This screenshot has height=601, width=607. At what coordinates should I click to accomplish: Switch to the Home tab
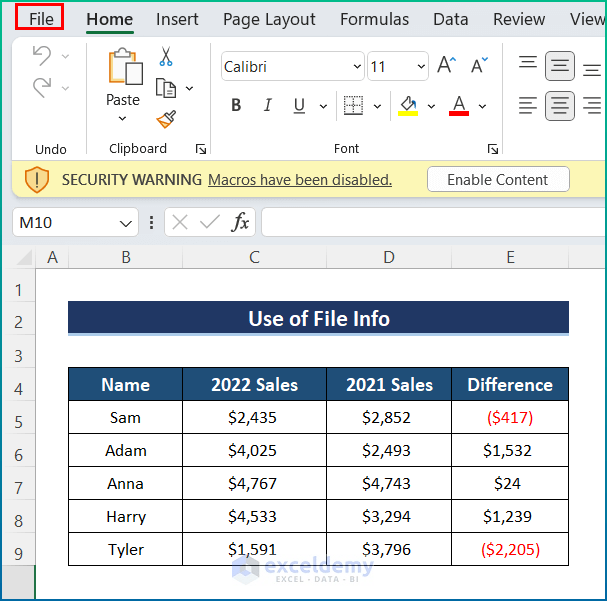pos(110,19)
